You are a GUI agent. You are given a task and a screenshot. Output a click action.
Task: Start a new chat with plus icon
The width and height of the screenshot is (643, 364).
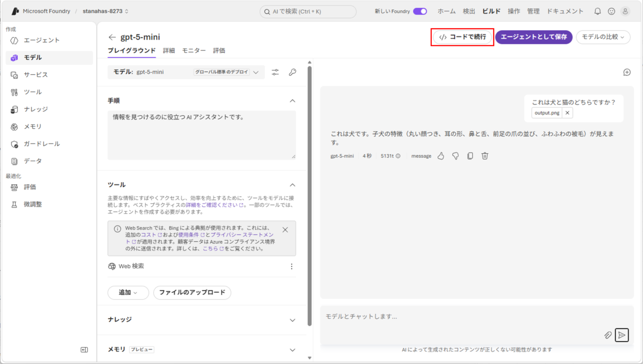point(627,72)
